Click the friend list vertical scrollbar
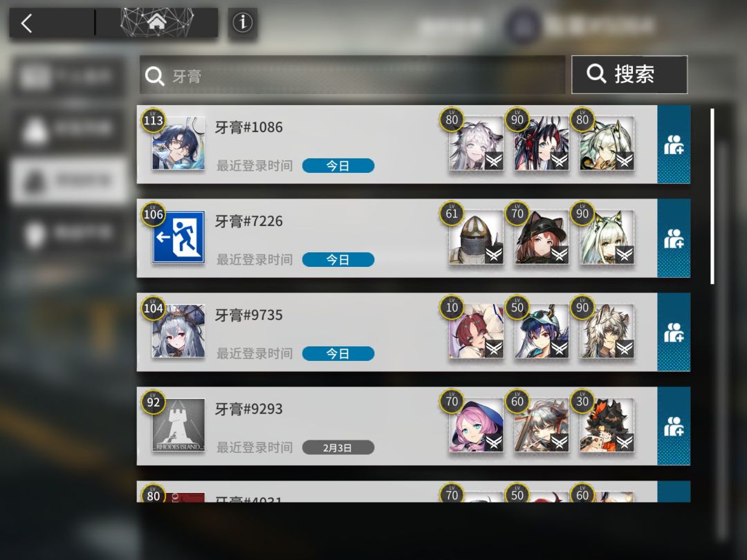 (x=712, y=196)
